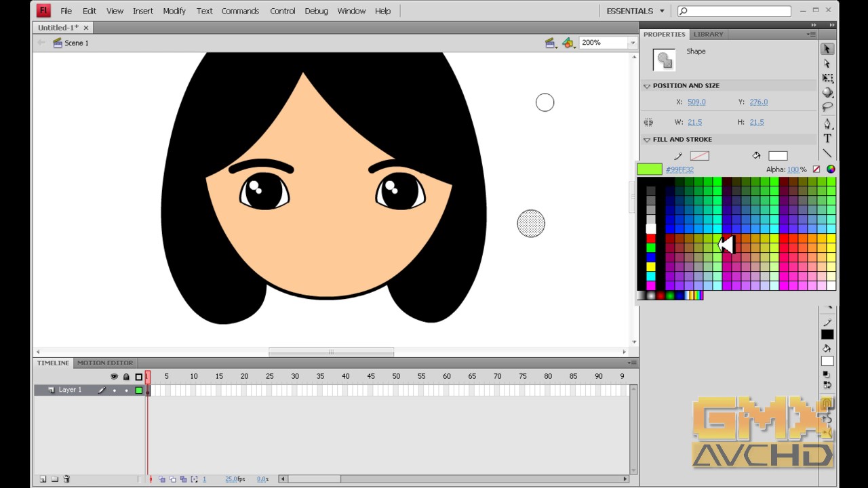Image resolution: width=868 pixels, height=488 pixels.
Task: Select the Lasso tool
Action: (827, 107)
